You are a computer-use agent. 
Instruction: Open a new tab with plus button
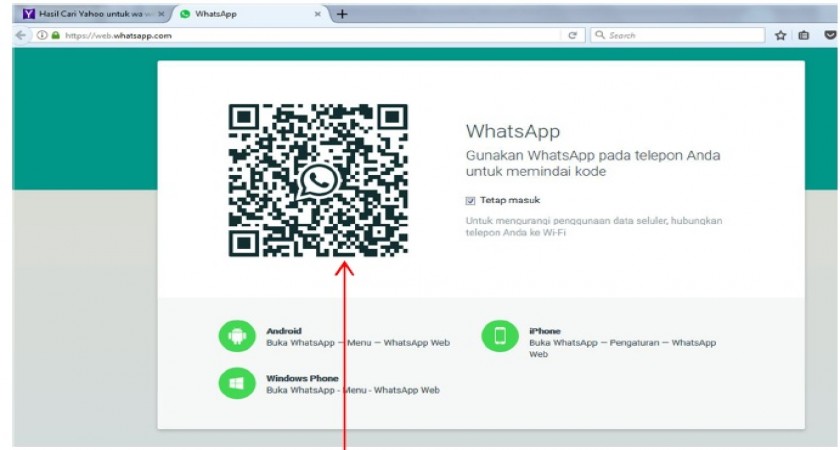(343, 14)
